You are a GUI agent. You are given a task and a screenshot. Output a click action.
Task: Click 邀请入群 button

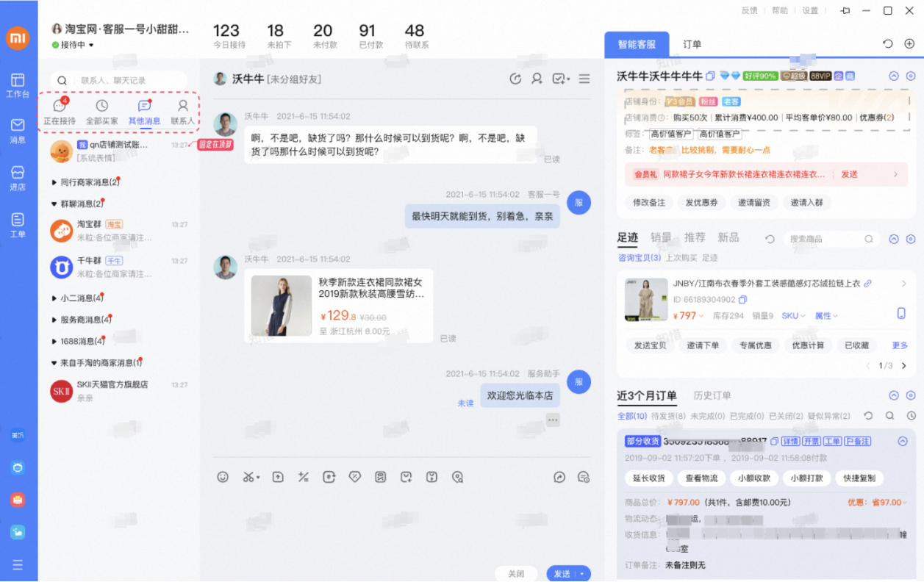point(807,202)
